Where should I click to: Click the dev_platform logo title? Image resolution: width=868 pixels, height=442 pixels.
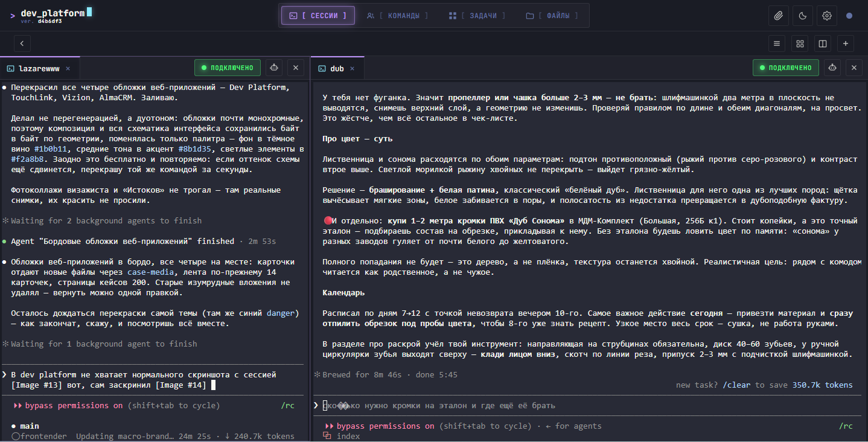(53, 13)
